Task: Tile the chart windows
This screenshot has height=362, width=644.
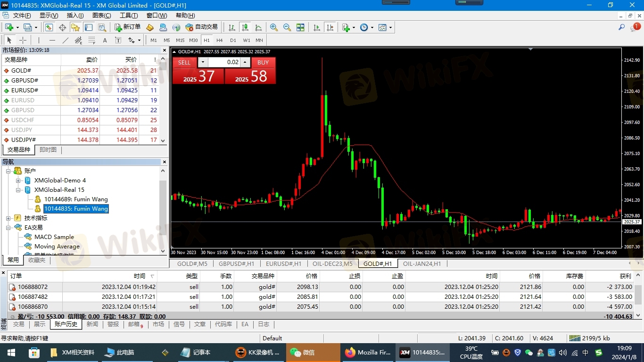Action: [x=300, y=27]
